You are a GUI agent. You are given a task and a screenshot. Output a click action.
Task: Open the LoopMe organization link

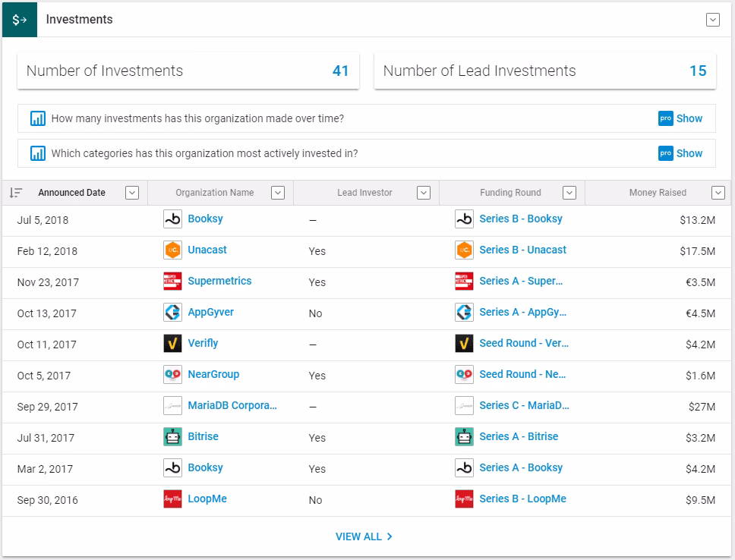(207, 499)
